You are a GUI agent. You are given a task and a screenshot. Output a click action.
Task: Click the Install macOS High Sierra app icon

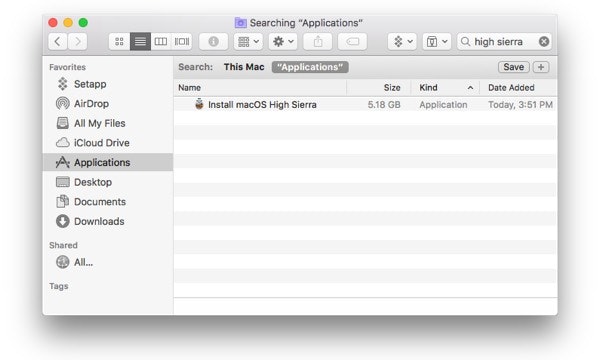click(x=199, y=104)
